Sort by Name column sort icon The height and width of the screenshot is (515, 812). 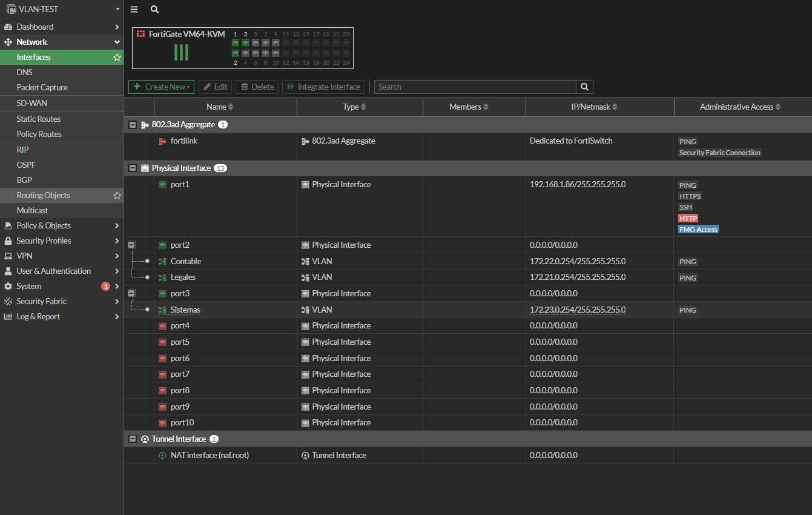point(231,107)
